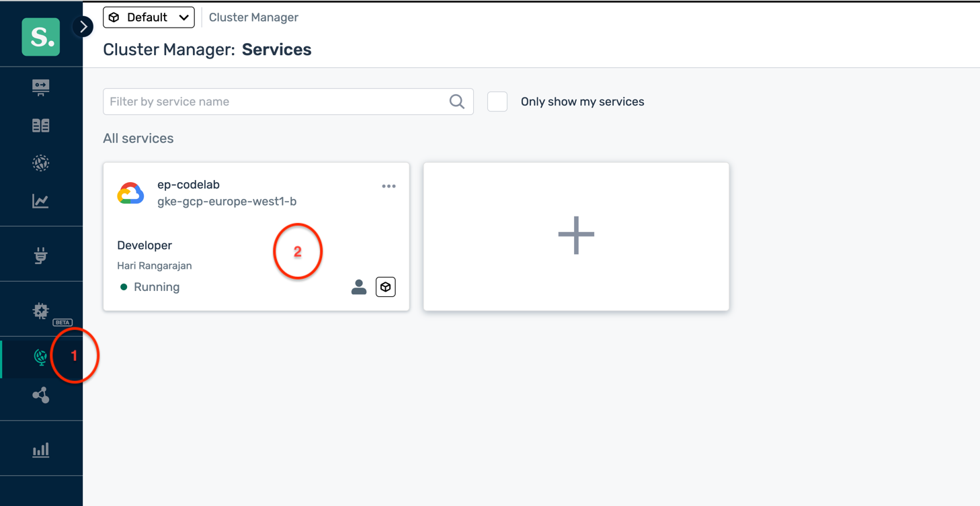Click the Cluster Manager breadcrumb link
Image resolution: width=980 pixels, height=506 pixels.
click(253, 17)
